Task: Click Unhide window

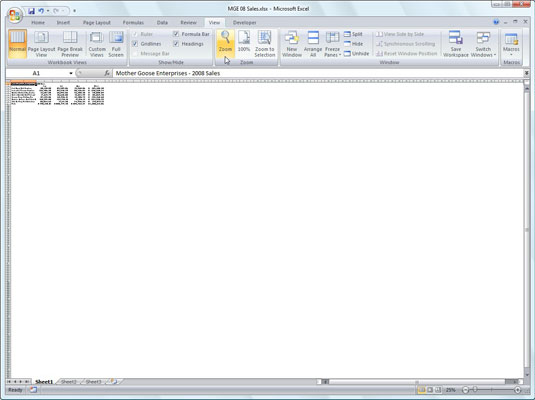Action: click(356, 54)
